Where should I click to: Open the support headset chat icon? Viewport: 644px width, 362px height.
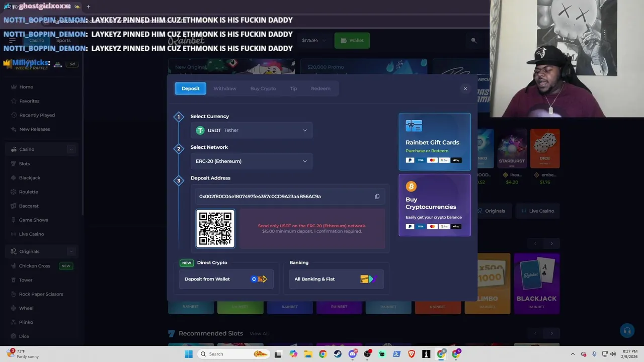[627, 330]
